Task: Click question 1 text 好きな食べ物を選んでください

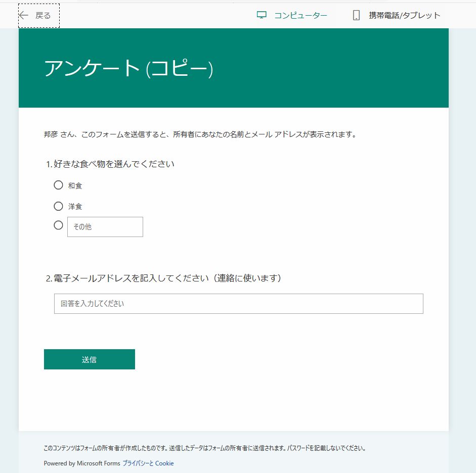Action: pyautogui.click(x=114, y=164)
